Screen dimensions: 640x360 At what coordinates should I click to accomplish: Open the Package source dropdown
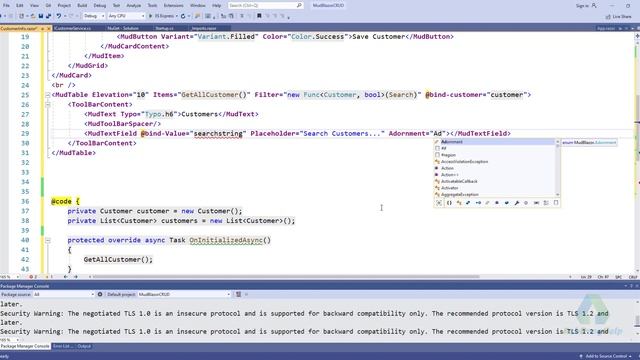point(63,294)
